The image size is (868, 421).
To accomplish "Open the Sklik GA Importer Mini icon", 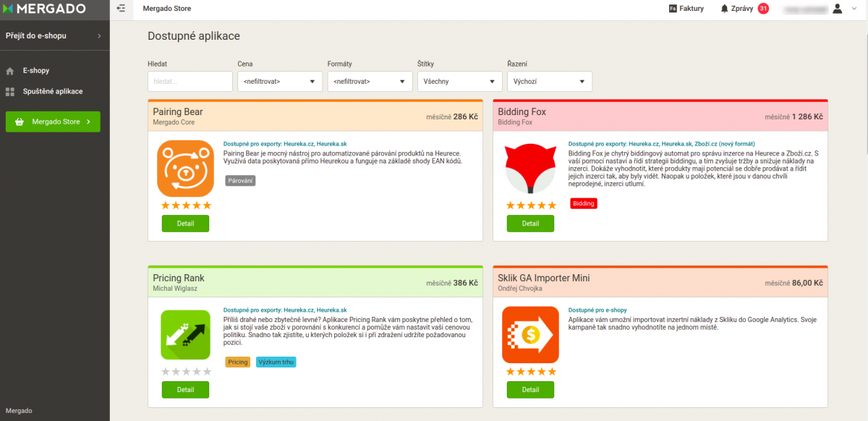I will [531, 335].
